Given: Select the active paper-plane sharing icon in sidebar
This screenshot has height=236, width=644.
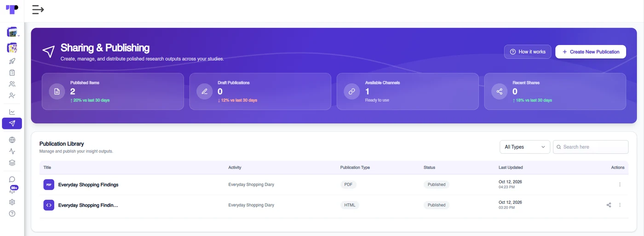Looking at the screenshot, I should [12, 124].
